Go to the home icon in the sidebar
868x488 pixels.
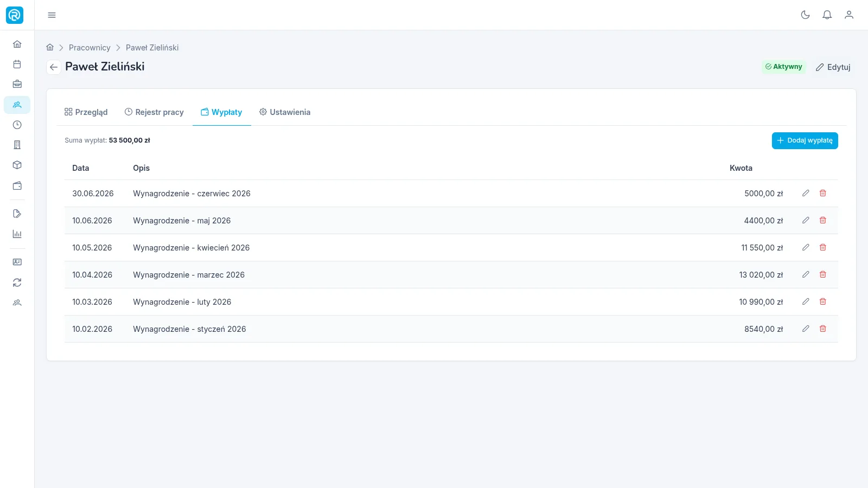[x=17, y=44]
